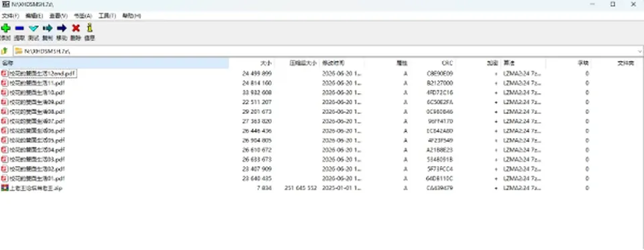The width and height of the screenshot is (644, 250).
Task: Click the modified date starting 2025-01-01
Action: [341, 188]
